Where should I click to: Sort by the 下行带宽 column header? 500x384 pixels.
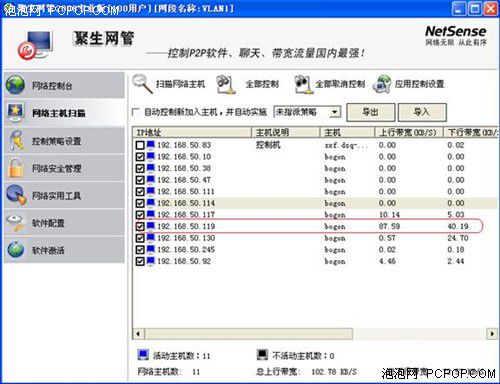(x=471, y=133)
